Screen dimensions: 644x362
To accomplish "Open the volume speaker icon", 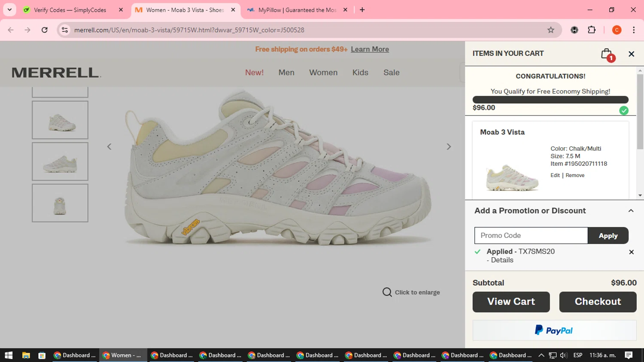I will [564, 355].
